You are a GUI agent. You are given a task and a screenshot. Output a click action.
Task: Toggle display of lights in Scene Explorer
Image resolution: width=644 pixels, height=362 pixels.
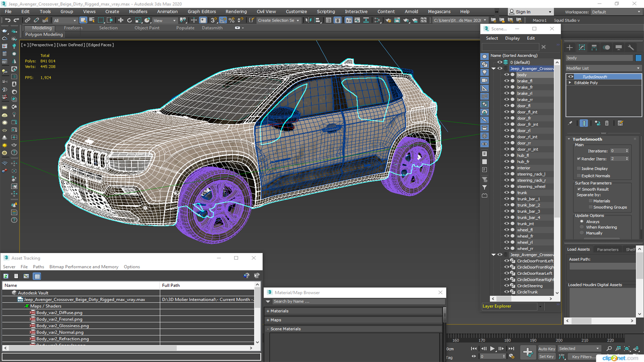(484, 72)
